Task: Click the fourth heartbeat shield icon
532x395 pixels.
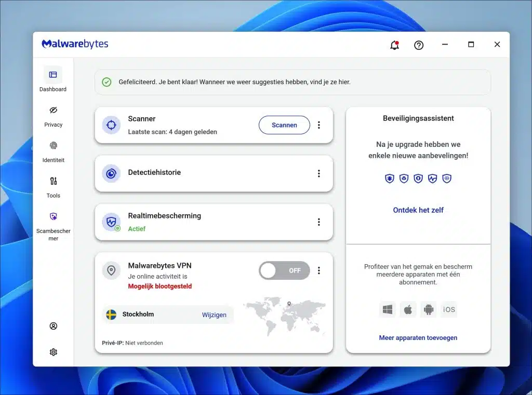Action: [x=433, y=179]
